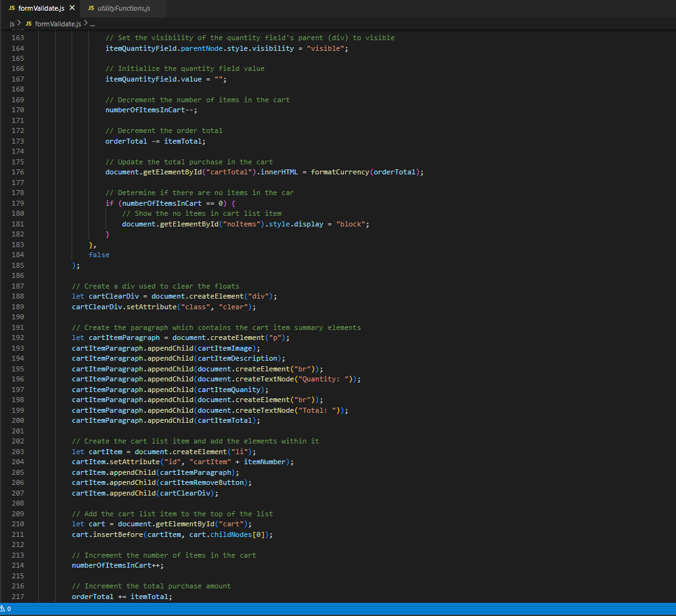Image resolution: width=676 pixels, height=616 pixels.
Task: Expand the chevron after formValidate.js breadcrumb
Action: 85,23
